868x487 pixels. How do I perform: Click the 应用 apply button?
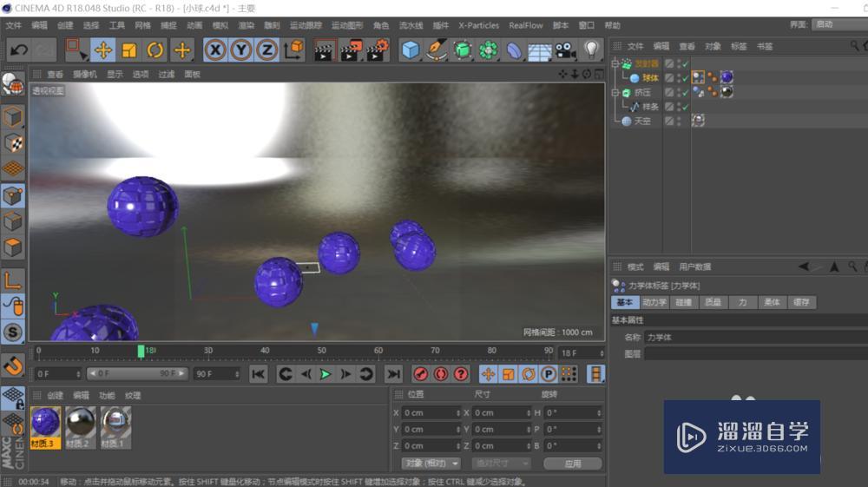(573, 464)
